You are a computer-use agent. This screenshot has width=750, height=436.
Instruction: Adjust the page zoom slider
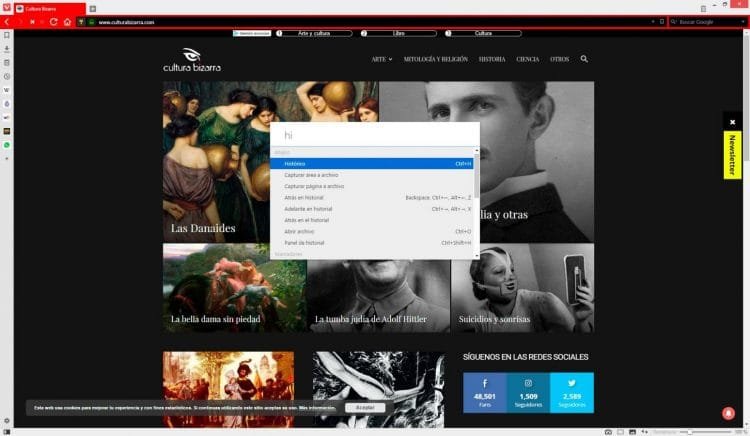(x=691, y=432)
